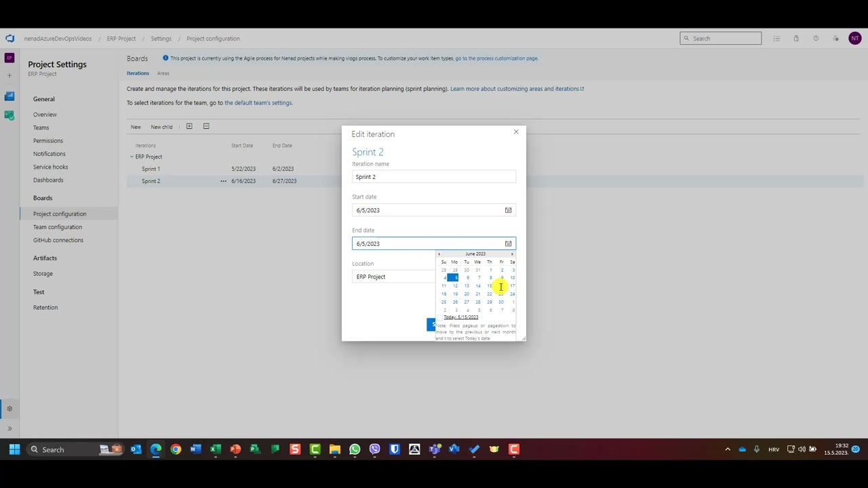Image resolution: width=868 pixels, height=488 pixels.
Task: Open the green hub icon below Boards icon
Action: click(x=9, y=115)
